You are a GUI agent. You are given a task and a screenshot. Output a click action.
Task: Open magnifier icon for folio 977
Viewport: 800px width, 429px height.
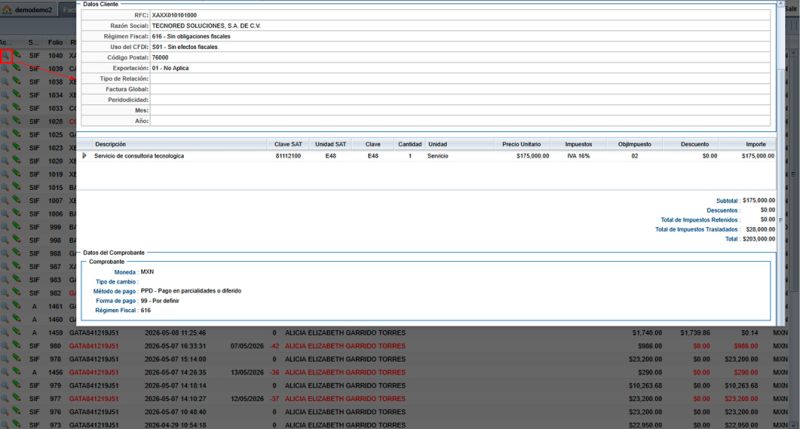tap(5, 398)
